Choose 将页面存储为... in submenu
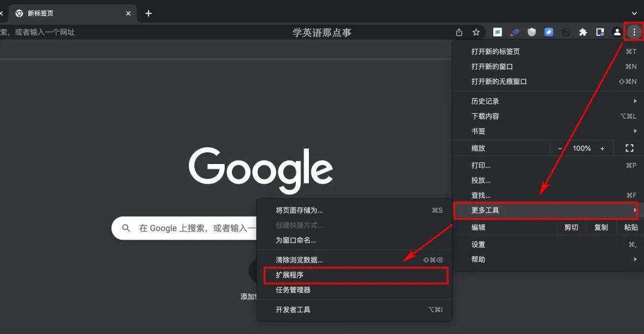 [x=354, y=211]
